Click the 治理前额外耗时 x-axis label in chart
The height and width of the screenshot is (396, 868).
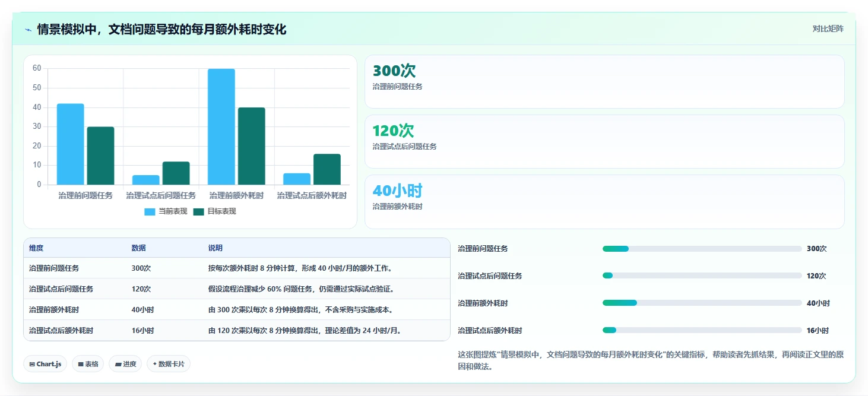coord(236,195)
